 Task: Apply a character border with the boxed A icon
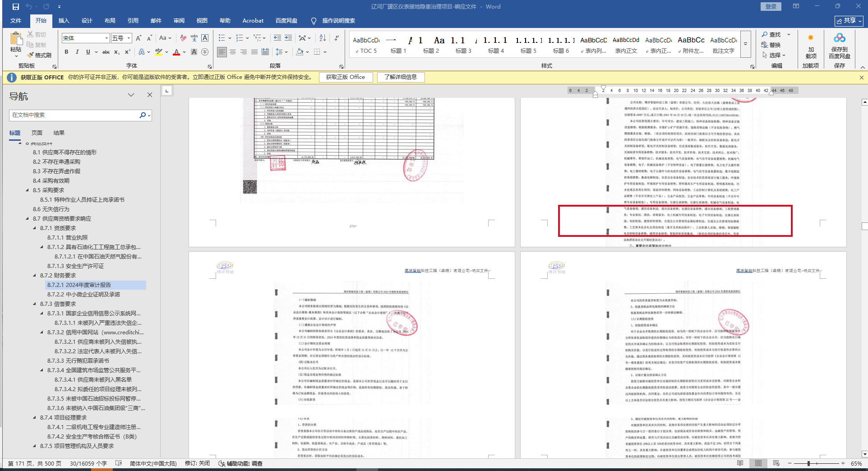[x=205, y=38]
